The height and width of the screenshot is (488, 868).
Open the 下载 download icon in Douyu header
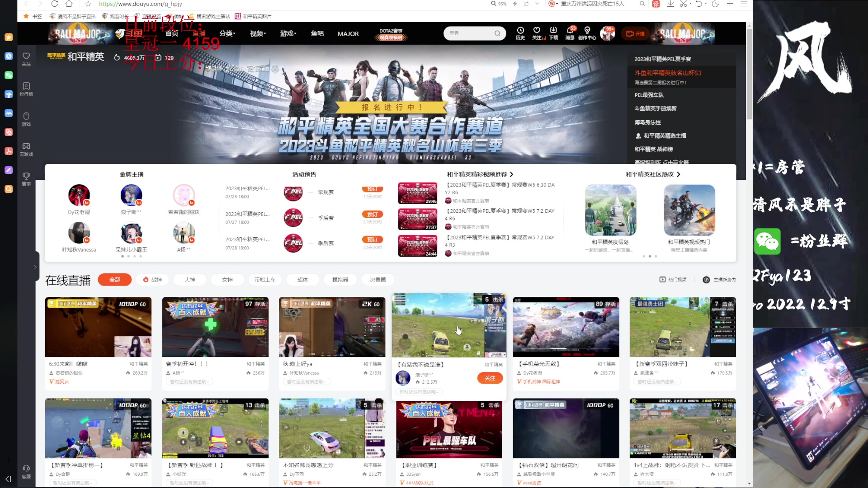[553, 33]
